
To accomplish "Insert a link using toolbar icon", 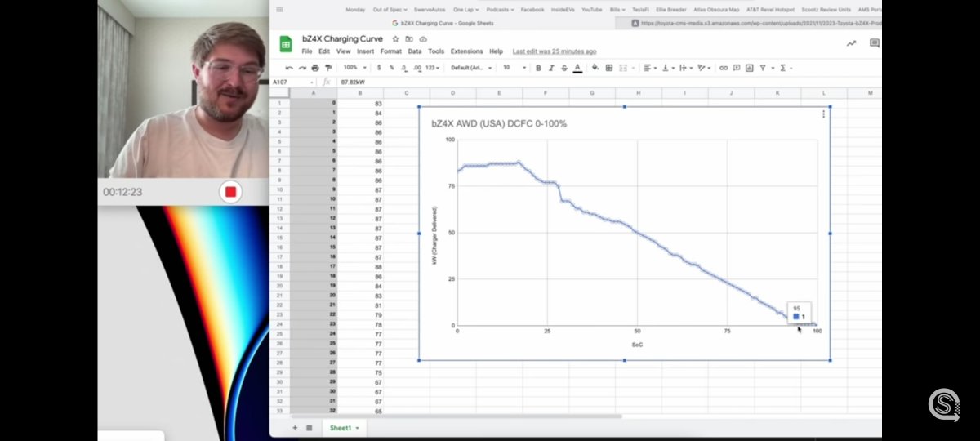I will (x=724, y=68).
